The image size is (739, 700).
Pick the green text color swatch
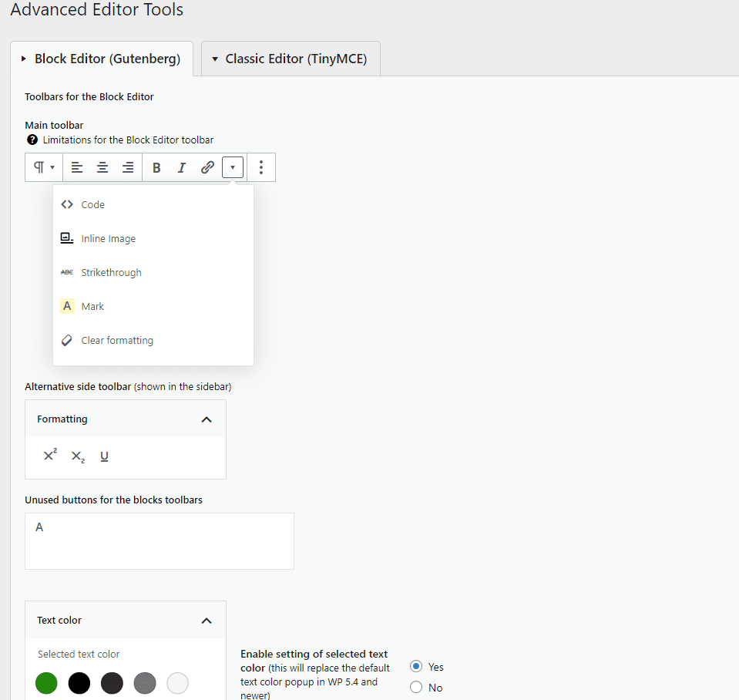[45, 683]
